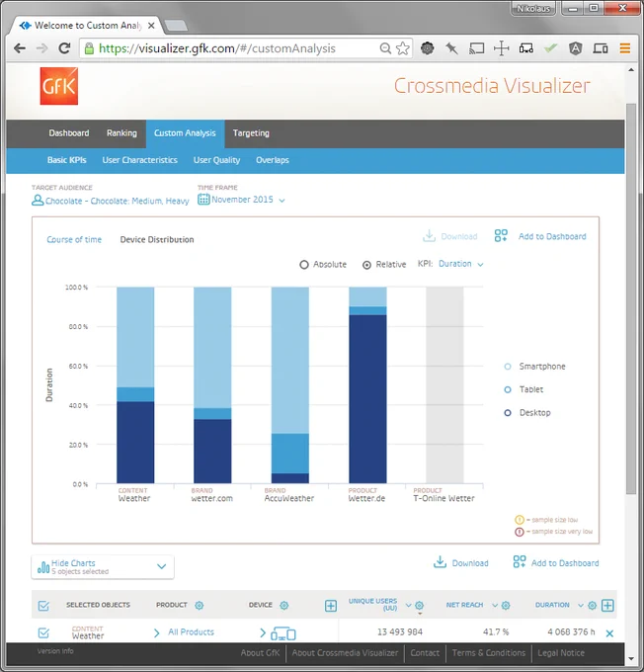Screen dimensions: 644x672
Task: Switch to User Quality sub-tab
Action: pyautogui.click(x=217, y=160)
